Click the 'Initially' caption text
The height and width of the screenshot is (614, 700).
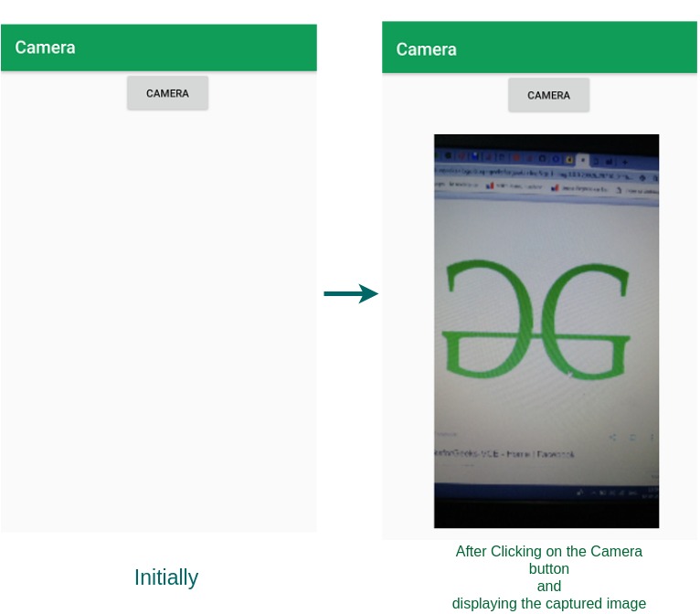click(166, 577)
